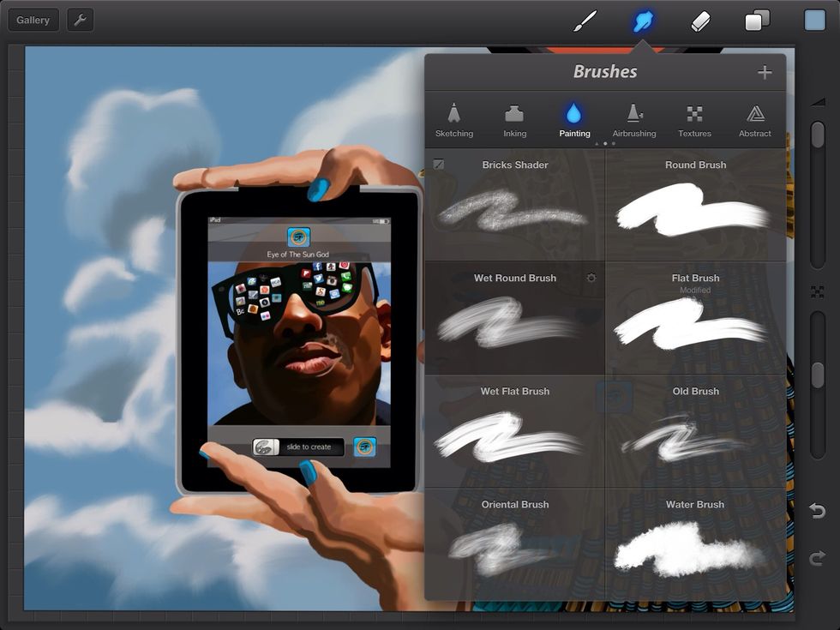Select the Inking brush set

click(514, 120)
